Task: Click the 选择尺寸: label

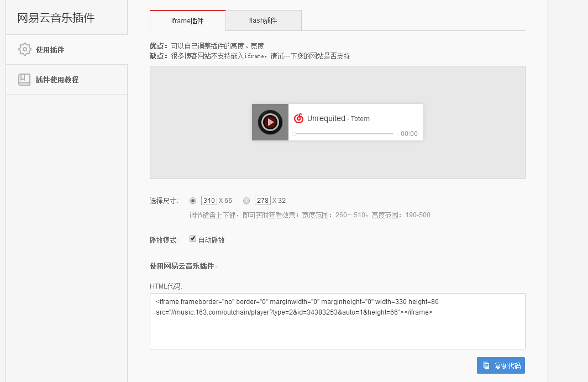Action: pos(164,201)
